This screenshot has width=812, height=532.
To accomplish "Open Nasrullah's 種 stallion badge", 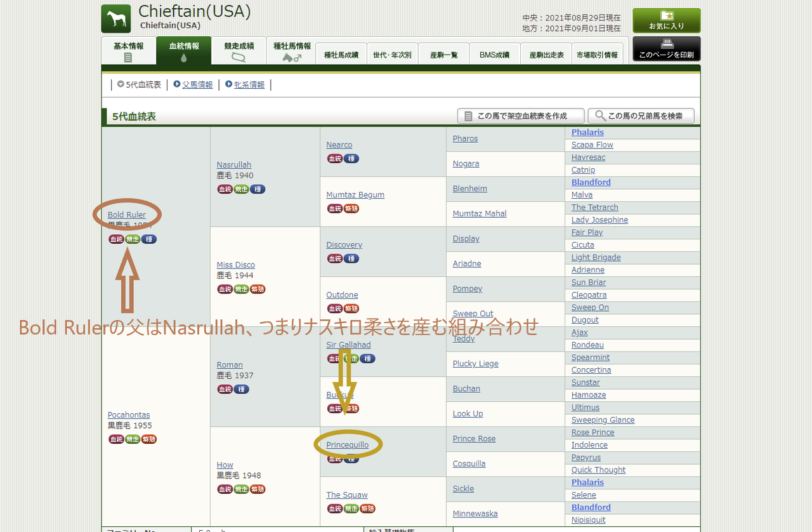I will click(x=258, y=189).
